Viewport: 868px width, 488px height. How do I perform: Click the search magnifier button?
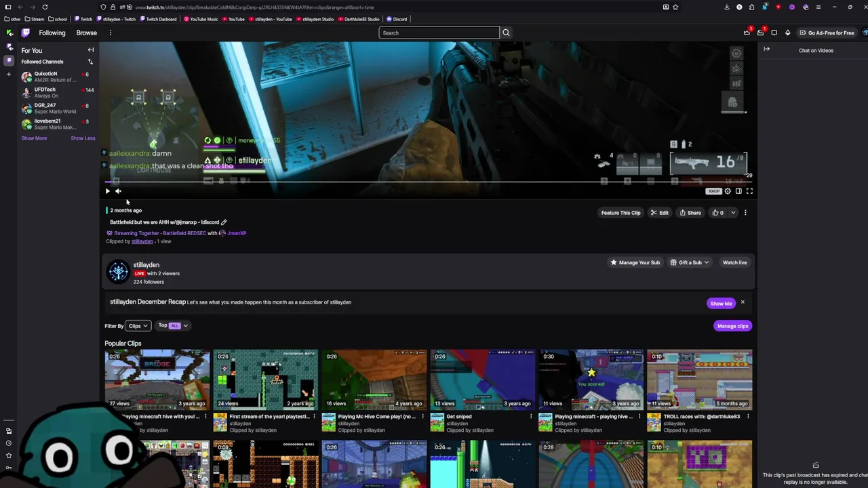(506, 33)
